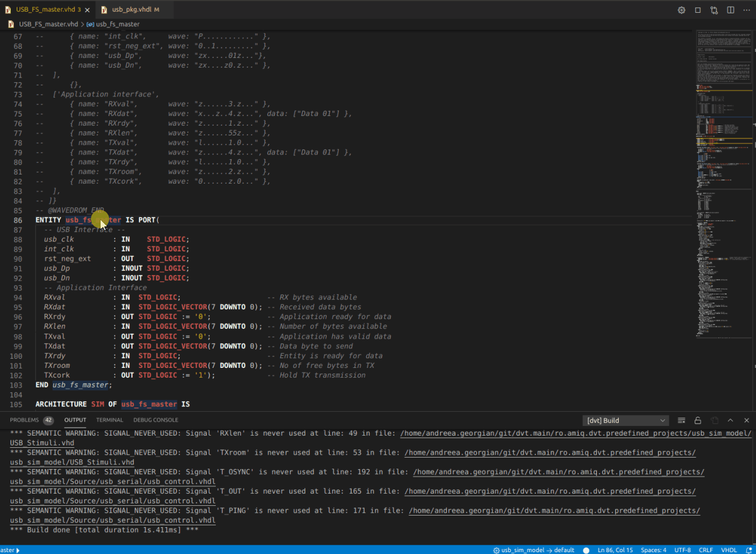This screenshot has width=756, height=554.
Task: Click the Synchronize changes icon in title bar
Action: (714, 10)
